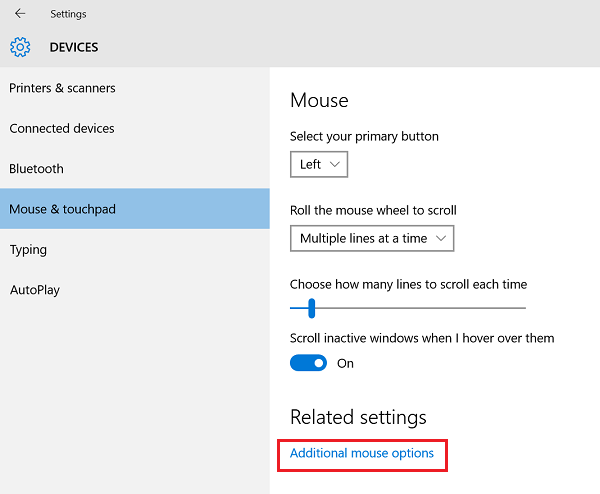Screen dimensions: 600x494
Task: Open primary button dropdown showing Left
Action: pyautogui.click(x=319, y=165)
